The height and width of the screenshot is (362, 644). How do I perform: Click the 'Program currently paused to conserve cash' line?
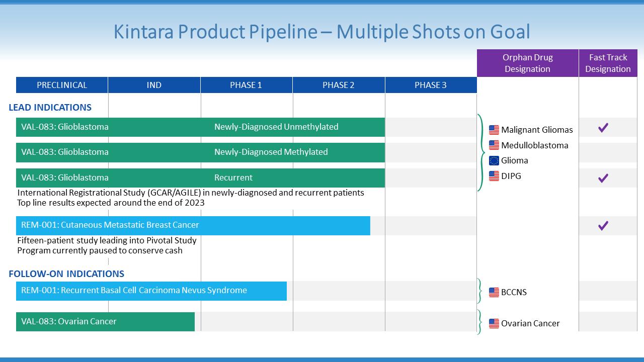[100, 250]
